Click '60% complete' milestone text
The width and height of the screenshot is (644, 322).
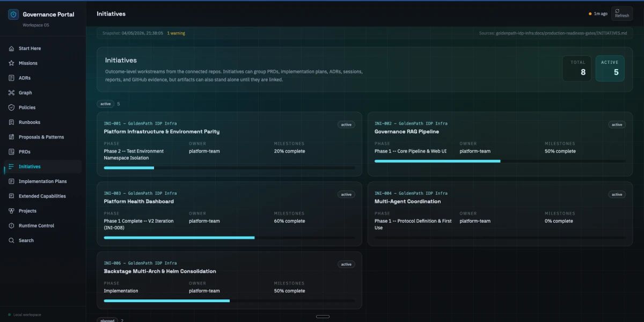(289, 221)
